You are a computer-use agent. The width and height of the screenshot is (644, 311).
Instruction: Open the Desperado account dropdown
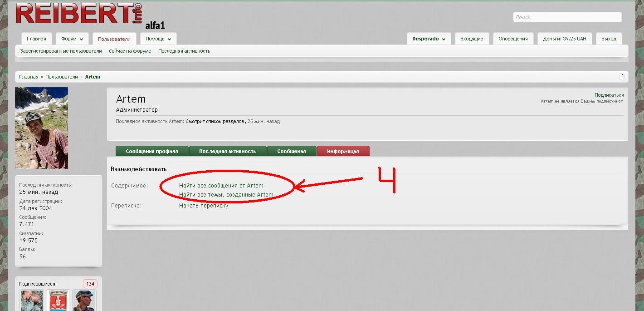click(429, 39)
